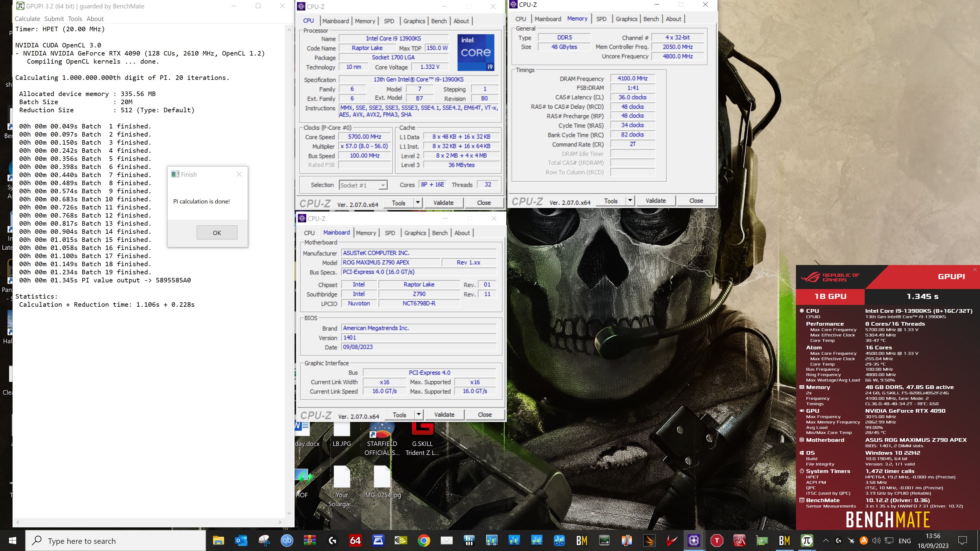Click the Windows Start button
This screenshot has height=551, width=980.
(12, 540)
